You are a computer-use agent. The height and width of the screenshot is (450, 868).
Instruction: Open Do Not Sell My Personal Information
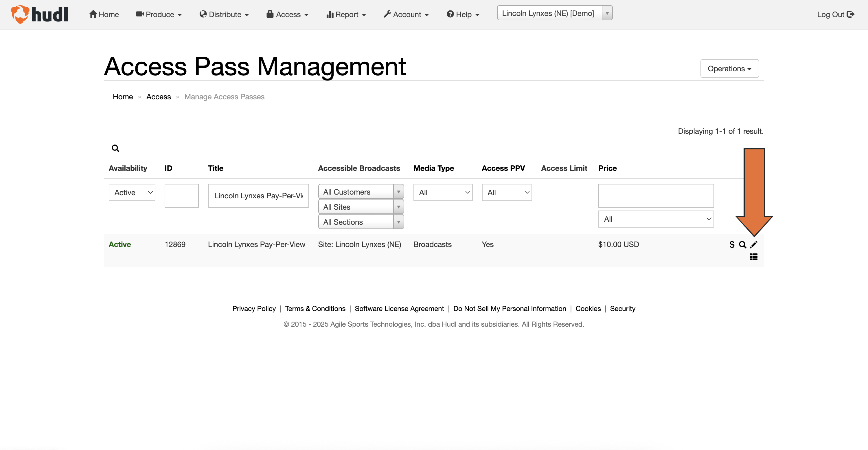pyautogui.click(x=510, y=309)
